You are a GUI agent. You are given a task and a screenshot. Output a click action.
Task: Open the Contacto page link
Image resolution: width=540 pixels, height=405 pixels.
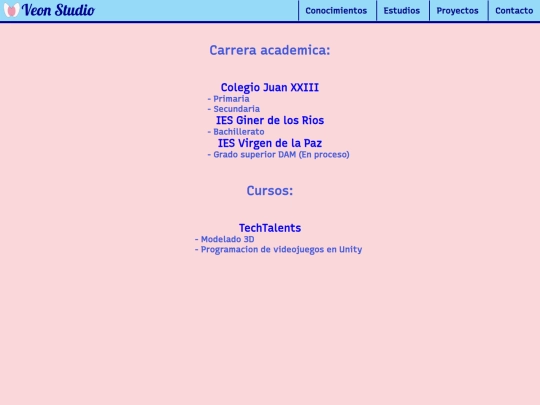point(514,11)
